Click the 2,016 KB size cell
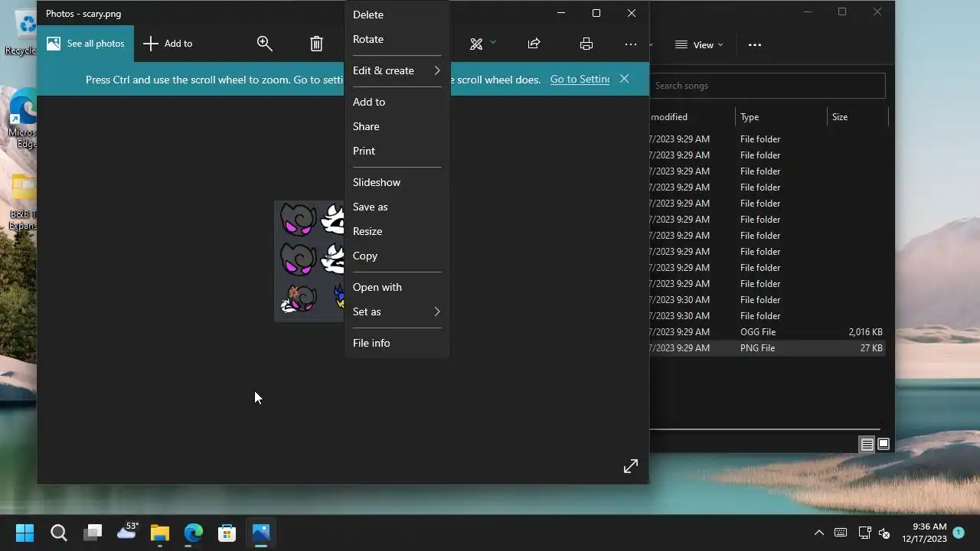The height and width of the screenshot is (551, 980). 865,332
